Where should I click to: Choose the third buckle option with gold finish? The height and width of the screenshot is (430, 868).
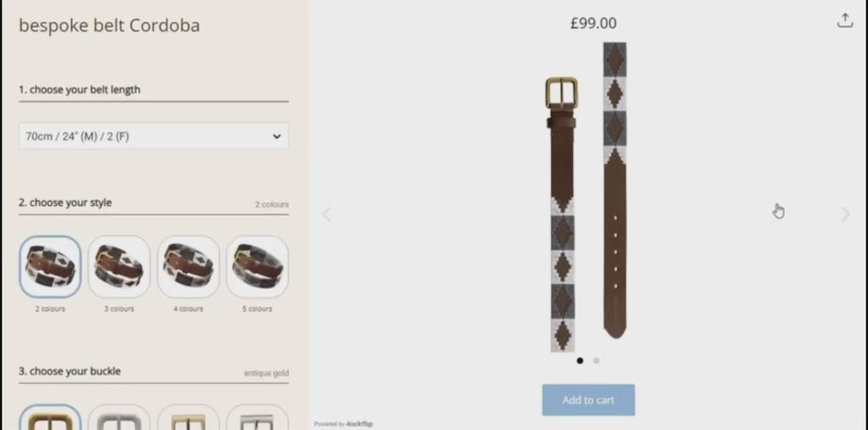point(188,417)
